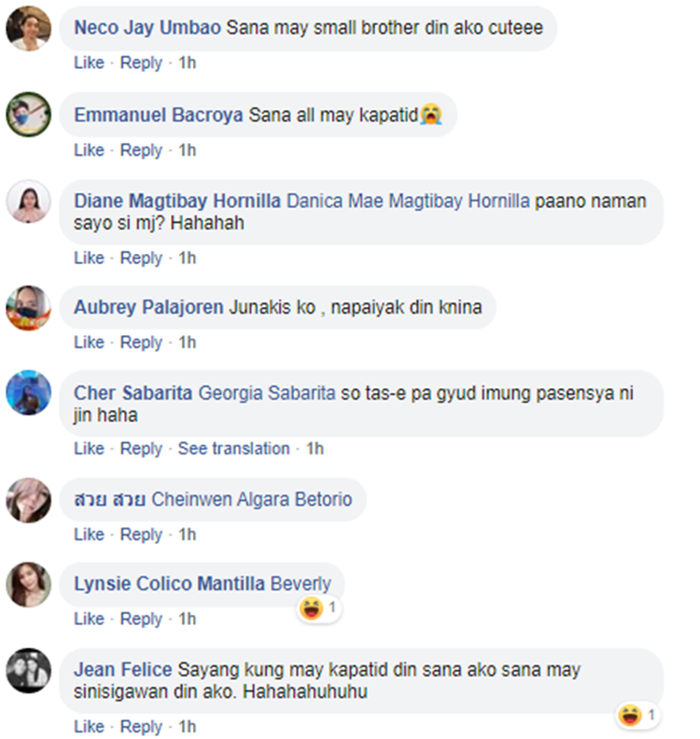Open Jean Felice's profile photo
Screen dimensions: 700x739
[x=28, y=671]
